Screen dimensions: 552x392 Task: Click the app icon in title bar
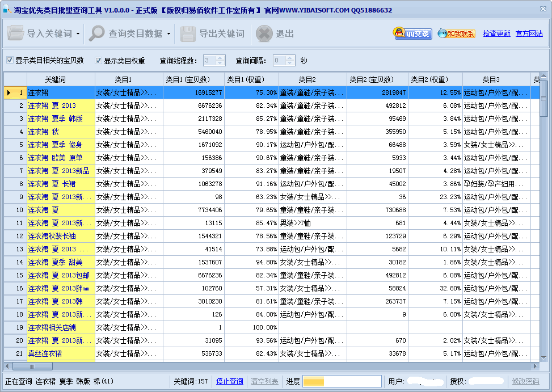[x=6, y=10]
